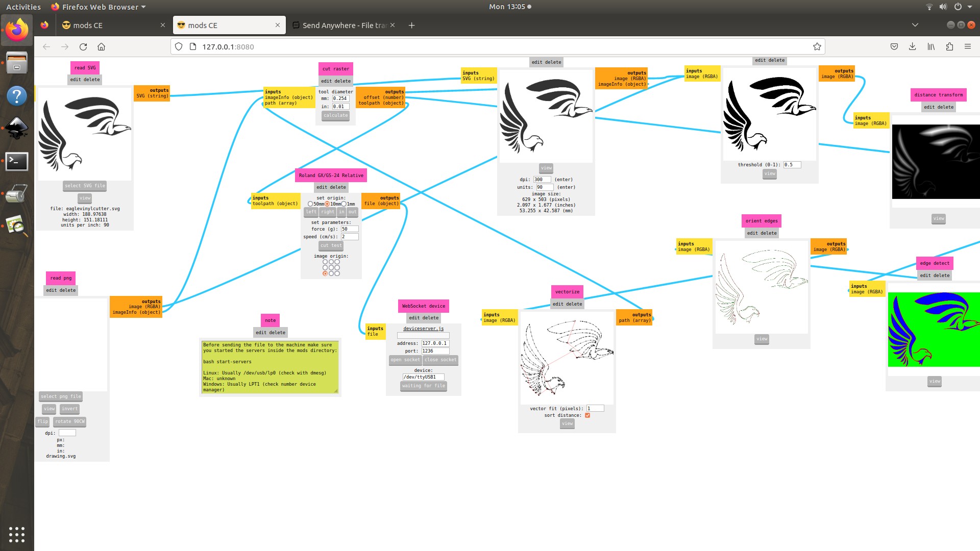Image resolution: width=980 pixels, height=551 pixels.
Task: Click the waiting for file button
Action: [x=423, y=386]
